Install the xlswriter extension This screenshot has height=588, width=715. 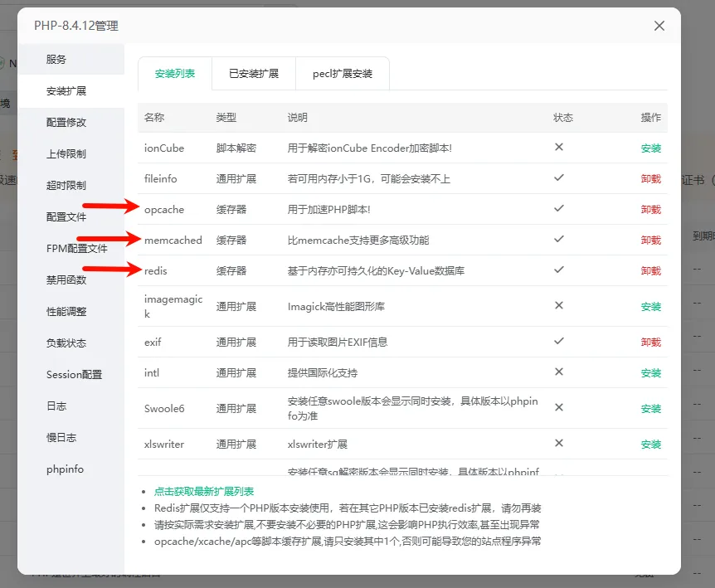tap(651, 445)
